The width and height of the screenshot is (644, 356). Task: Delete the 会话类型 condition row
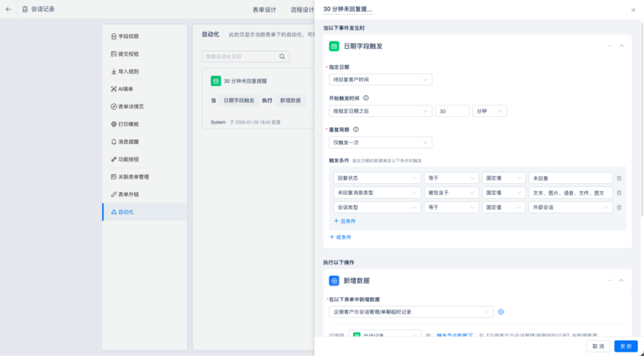619,208
